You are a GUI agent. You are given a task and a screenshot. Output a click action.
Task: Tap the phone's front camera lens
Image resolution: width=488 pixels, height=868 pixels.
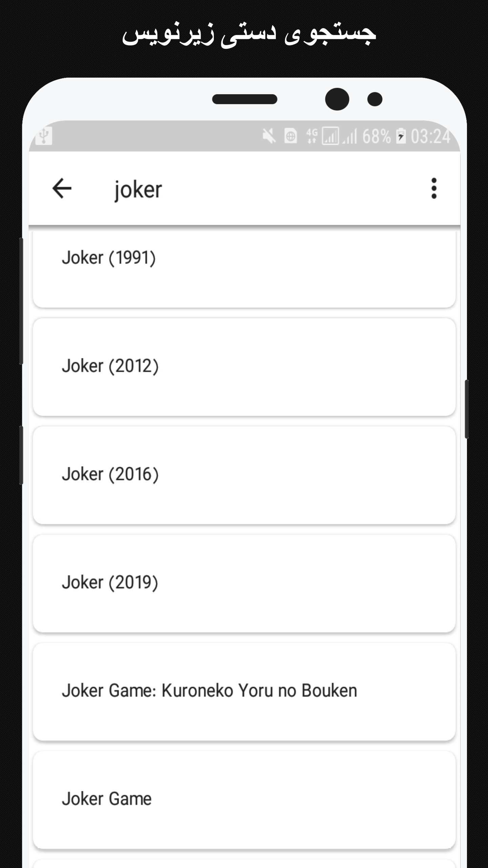click(x=337, y=99)
